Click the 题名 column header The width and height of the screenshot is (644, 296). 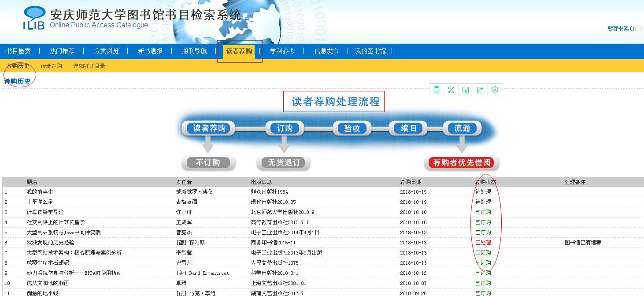point(32,182)
